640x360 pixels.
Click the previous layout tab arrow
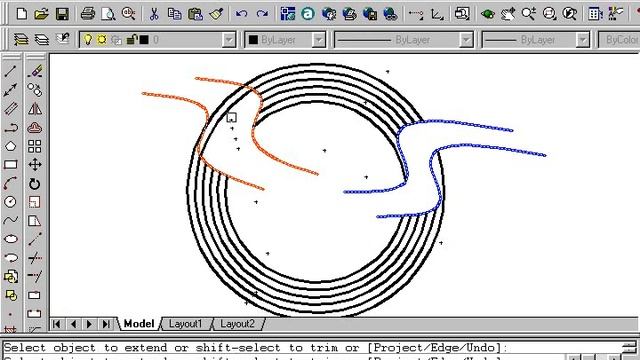click(73, 324)
